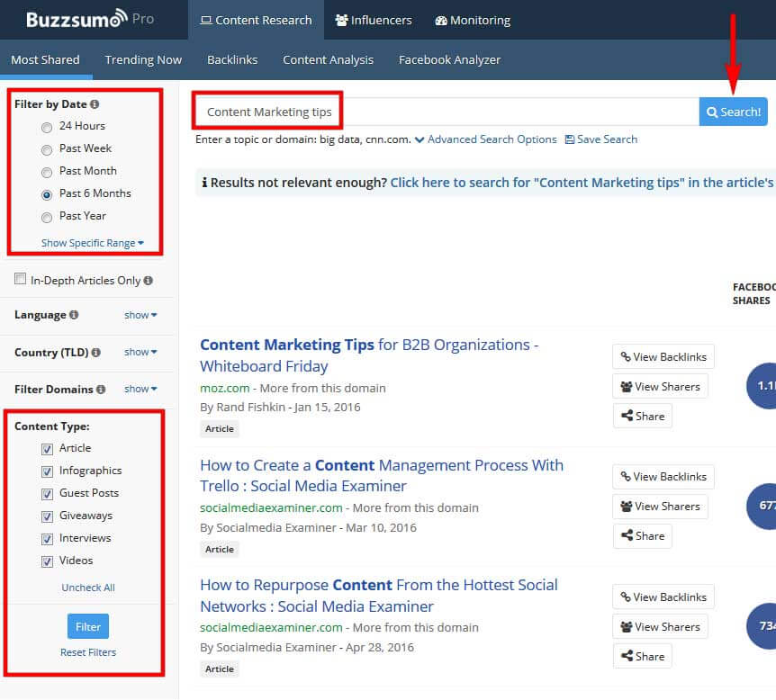The width and height of the screenshot is (776, 700).
Task: Click the search-in-article's-title suggestion link
Action: [582, 183]
